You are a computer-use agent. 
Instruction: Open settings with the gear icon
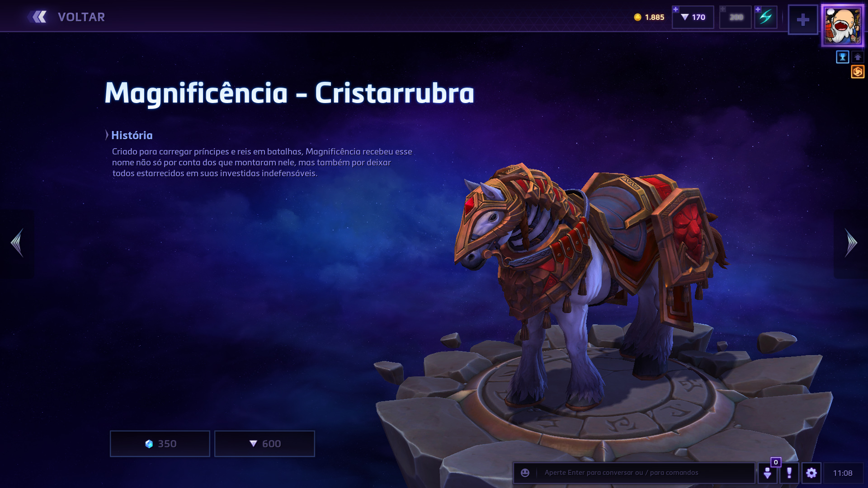811,473
